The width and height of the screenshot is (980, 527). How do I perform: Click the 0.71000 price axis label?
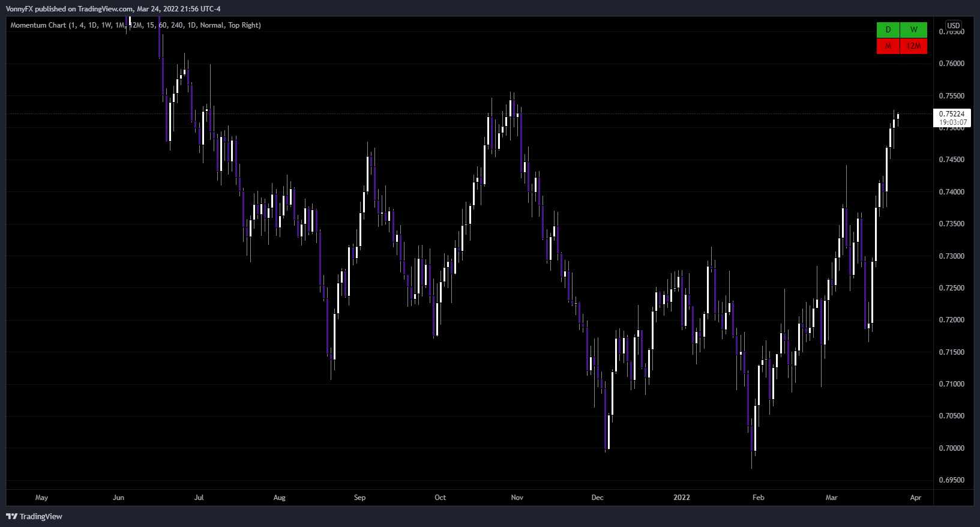952,384
